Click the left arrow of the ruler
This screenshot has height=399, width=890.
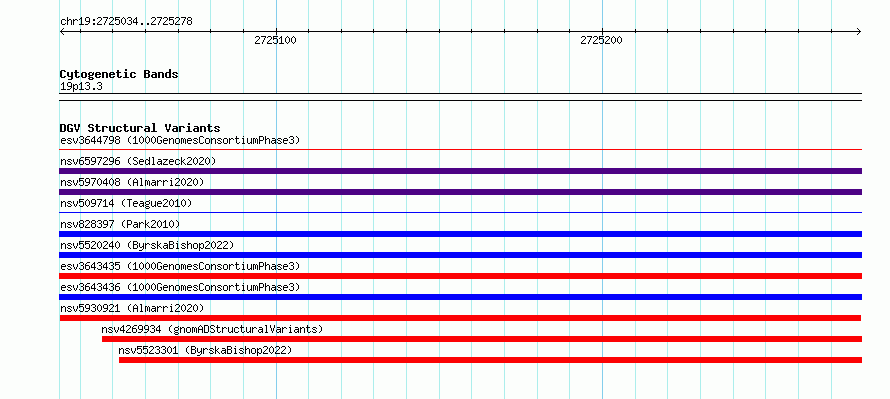(x=63, y=32)
